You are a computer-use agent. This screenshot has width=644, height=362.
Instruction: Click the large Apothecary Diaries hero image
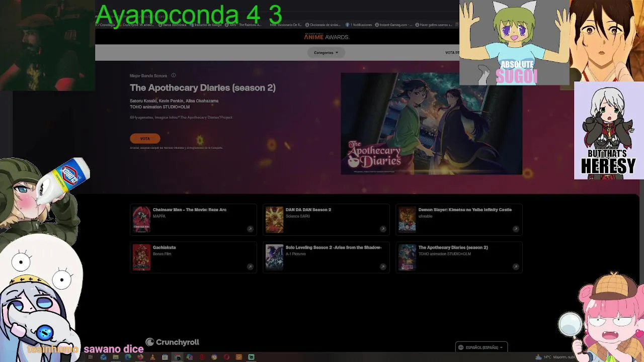(x=431, y=124)
